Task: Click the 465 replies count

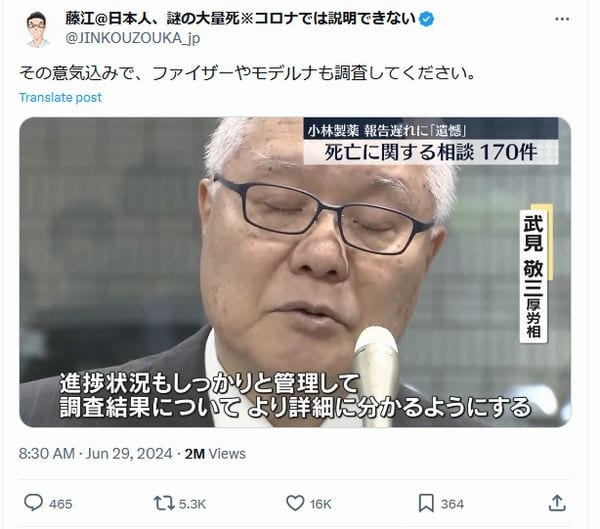Action: (60, 504)
